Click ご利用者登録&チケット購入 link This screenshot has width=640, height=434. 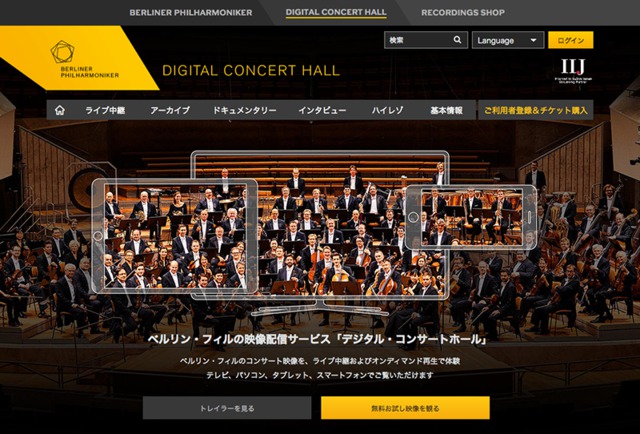coord(536,110)
